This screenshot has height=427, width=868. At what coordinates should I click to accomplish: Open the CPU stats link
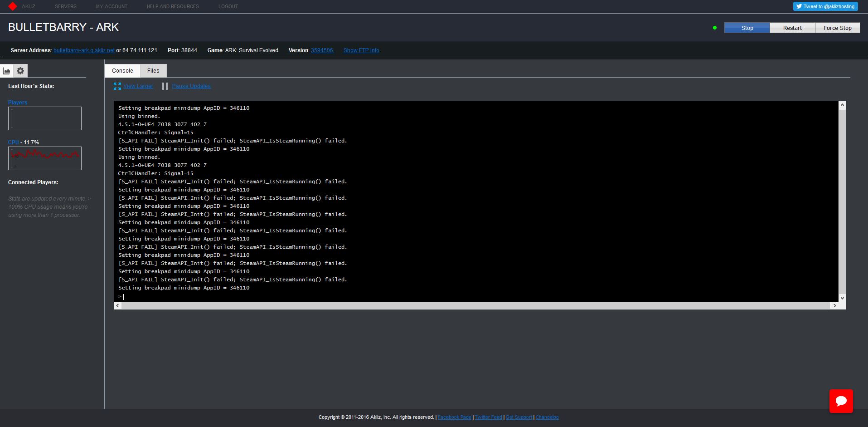tap(13, 142)
